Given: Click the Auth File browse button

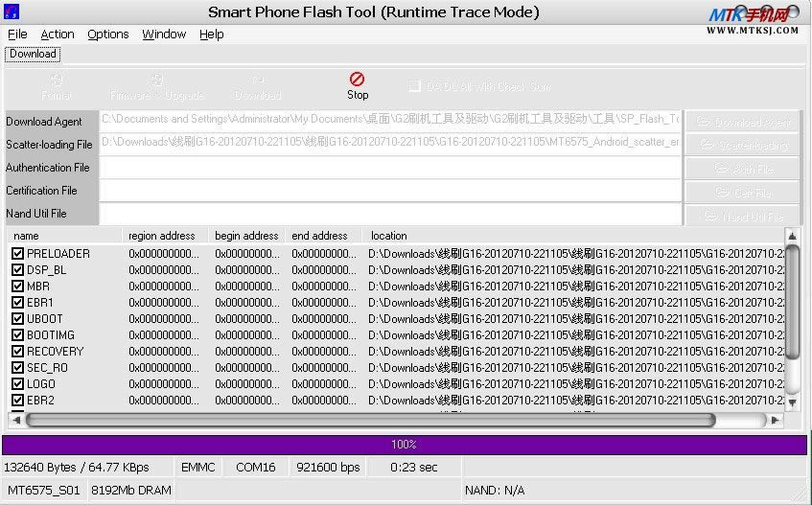Looking at the screenshot, I should tap(742, 168).
